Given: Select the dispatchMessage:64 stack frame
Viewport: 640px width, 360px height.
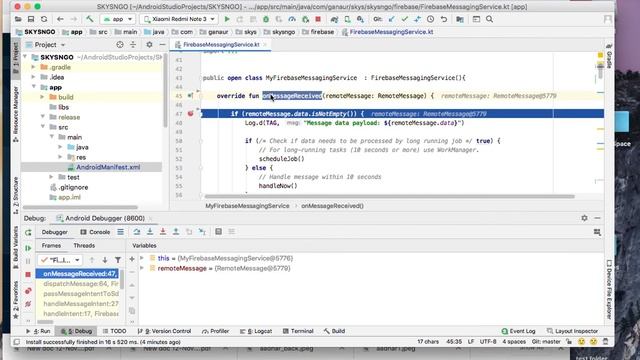Looking at the screenshot, I should [80, 284].
